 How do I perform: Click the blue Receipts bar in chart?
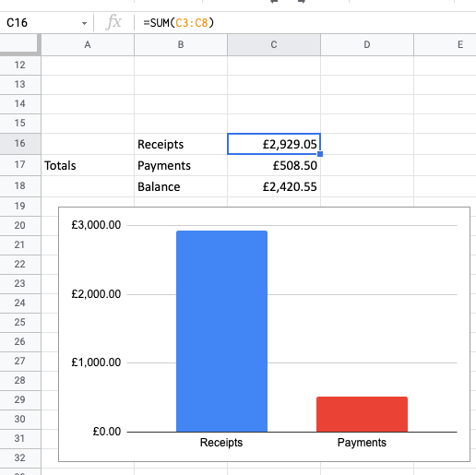(221, 331)
